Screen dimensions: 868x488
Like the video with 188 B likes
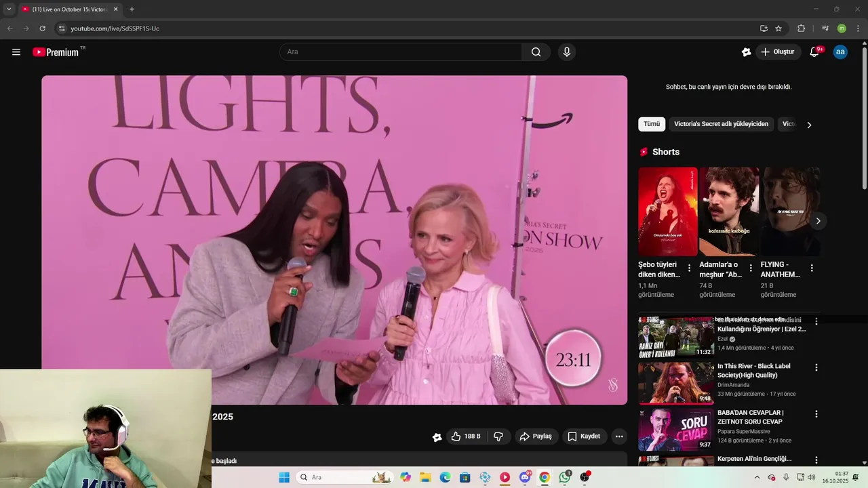tap(466, 436)
